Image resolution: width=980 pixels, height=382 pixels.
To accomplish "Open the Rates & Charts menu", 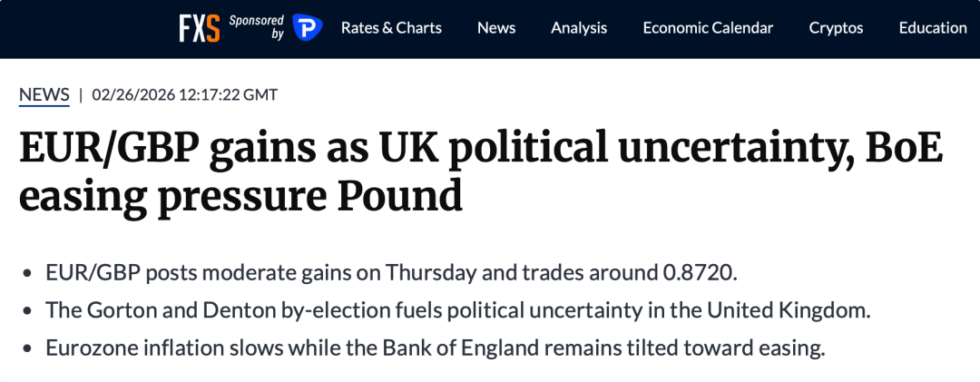I will pos(391,28).
